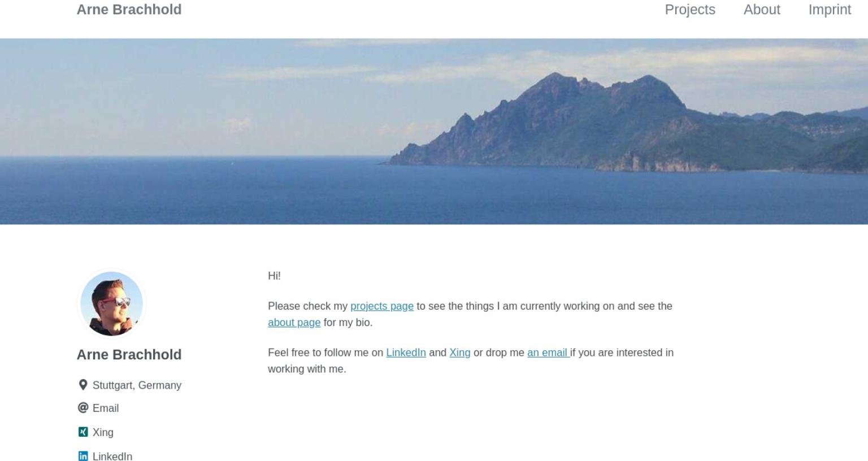Click the Xing logo icon

click(83, 432)
